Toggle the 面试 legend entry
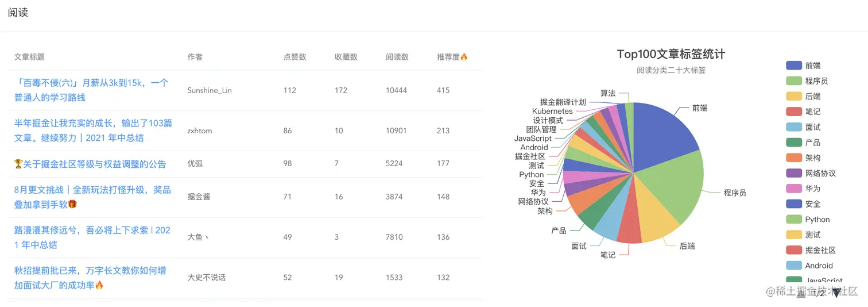 [803, 127]
